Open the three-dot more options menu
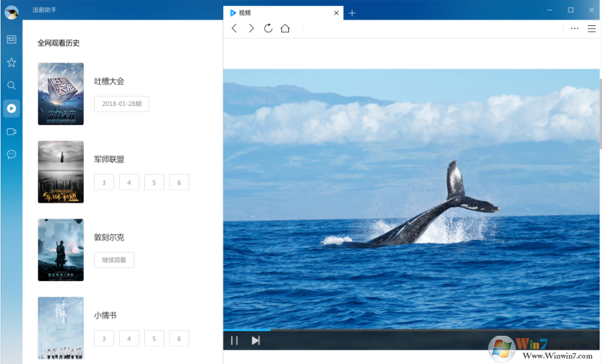The image size is (602, 364). click(574, 28)
